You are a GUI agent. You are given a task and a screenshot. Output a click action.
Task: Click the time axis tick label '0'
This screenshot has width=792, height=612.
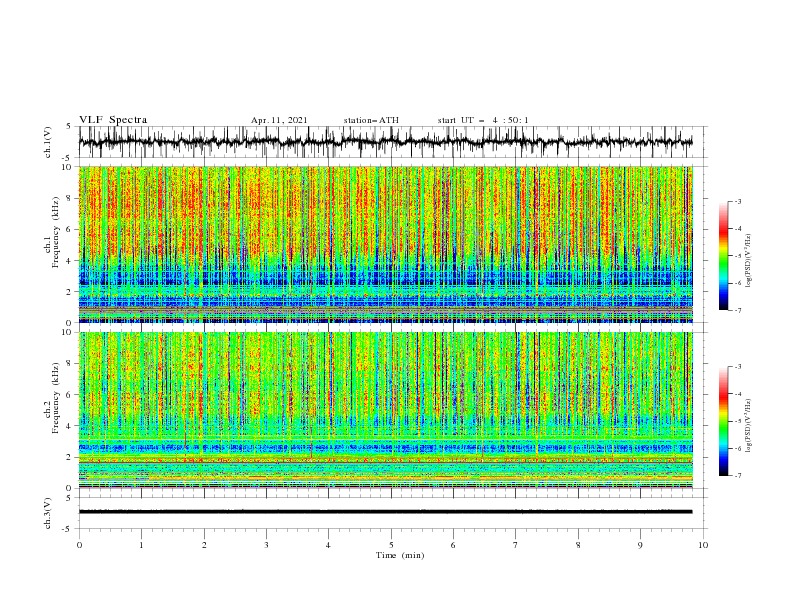pos(79,545)
